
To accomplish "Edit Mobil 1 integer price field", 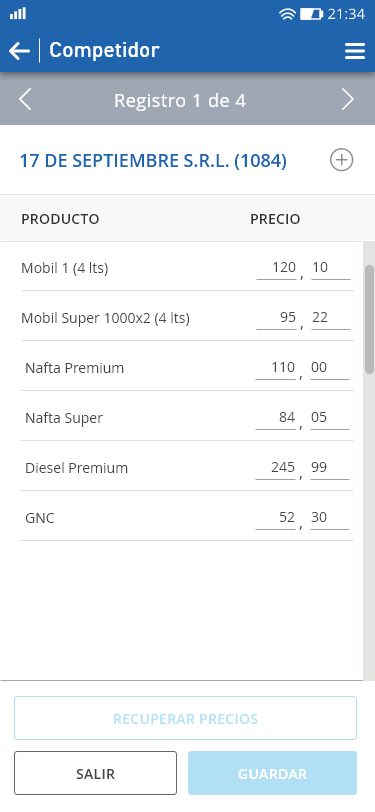I will pos(276,268).
